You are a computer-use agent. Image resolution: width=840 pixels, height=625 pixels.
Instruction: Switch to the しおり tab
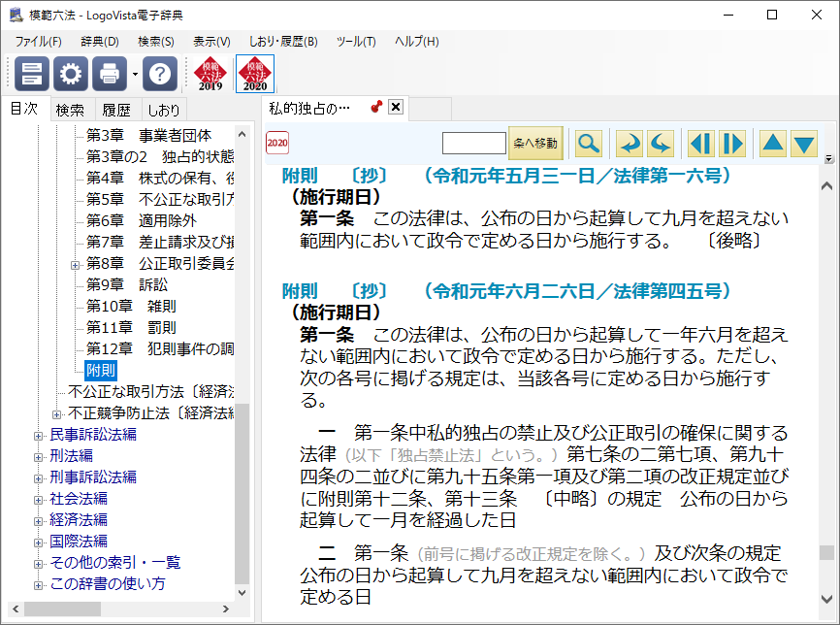tap(164, 110)
